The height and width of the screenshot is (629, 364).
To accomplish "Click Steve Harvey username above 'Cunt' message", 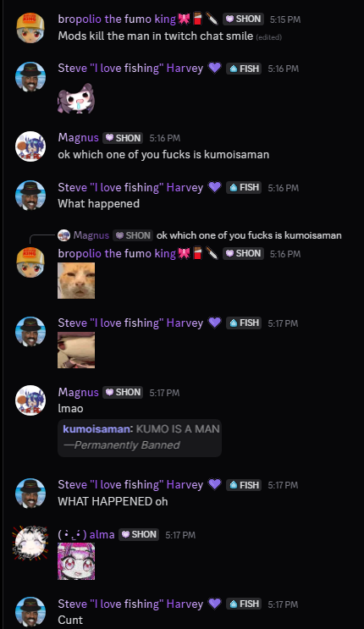I will [x=130, y=604].
